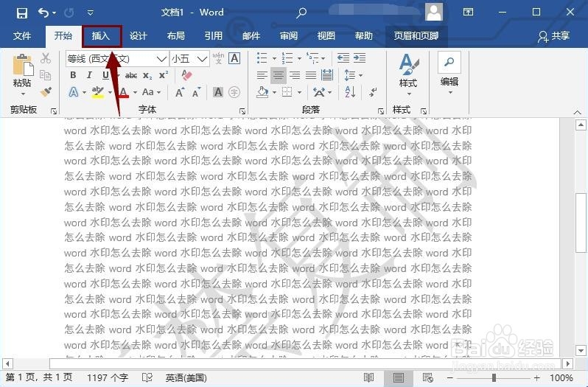Apply text effects glowing A
This screenshot has width=588, height=387.
tap(74, 92)
